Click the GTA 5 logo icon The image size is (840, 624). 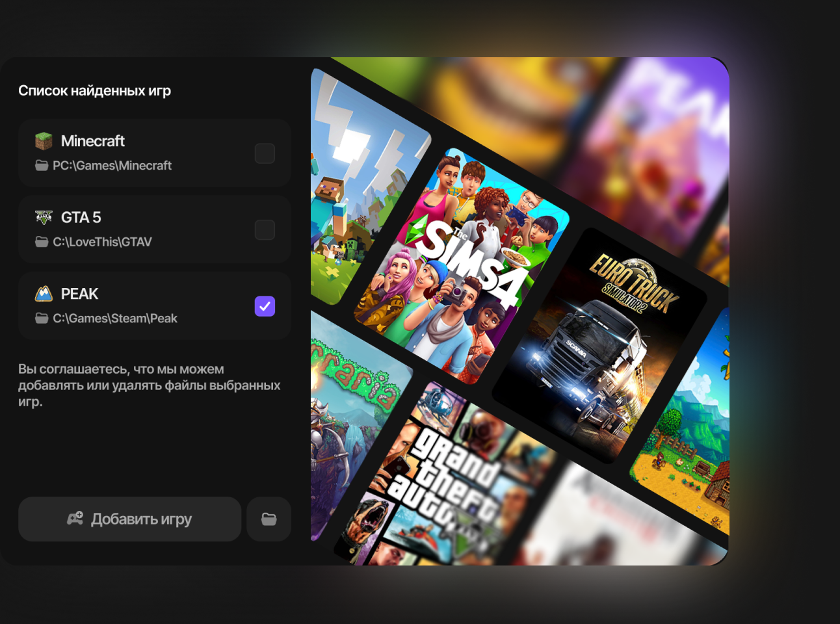click(x=44, y=217)
